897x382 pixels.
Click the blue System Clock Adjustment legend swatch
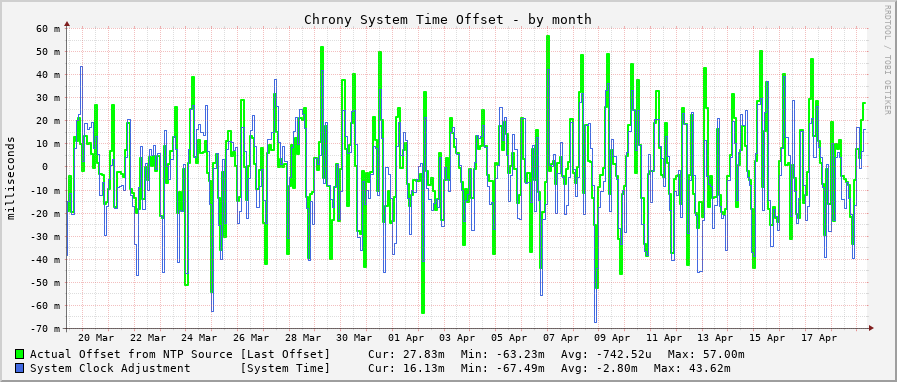point(19,368)
